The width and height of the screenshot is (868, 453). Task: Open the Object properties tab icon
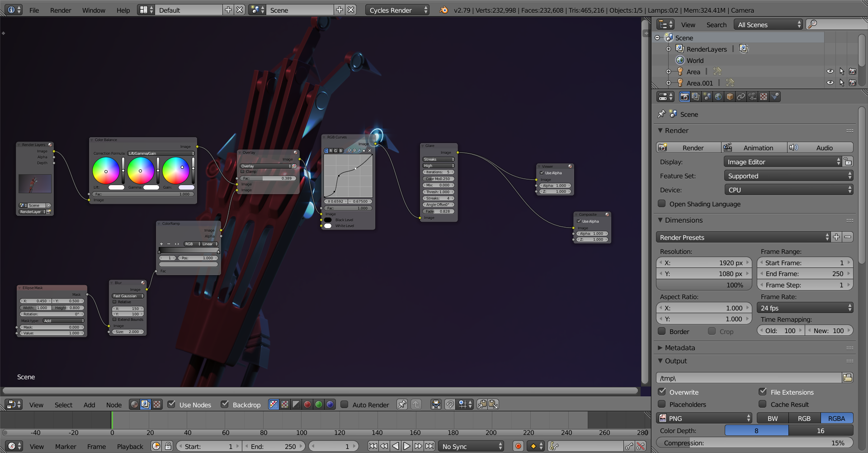(730, 97)
